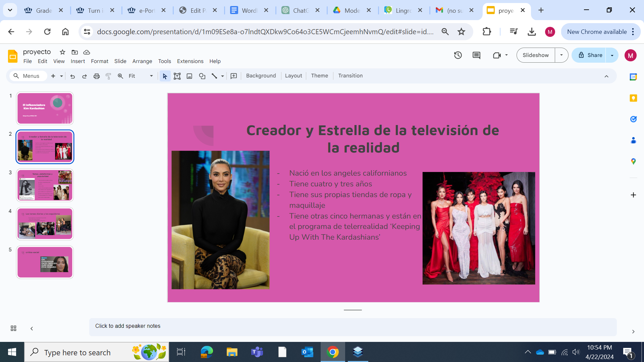Select slide 3 thumbnail
The width and height of the screenshot is (644, 362).
(45, 185)
